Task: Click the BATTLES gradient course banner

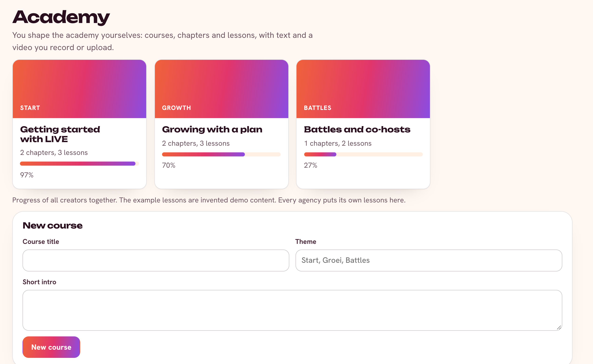Action: [x=363, y=89]
